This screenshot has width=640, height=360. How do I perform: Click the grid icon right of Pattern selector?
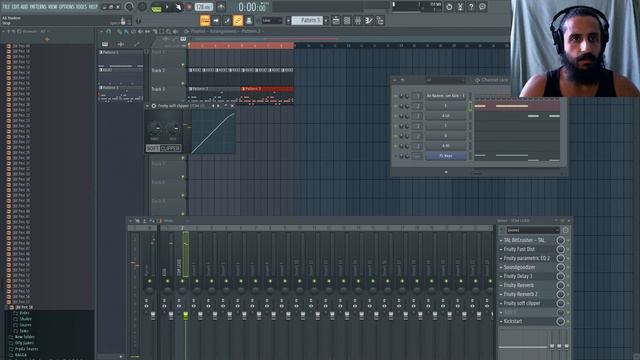(x=347, y=20)
